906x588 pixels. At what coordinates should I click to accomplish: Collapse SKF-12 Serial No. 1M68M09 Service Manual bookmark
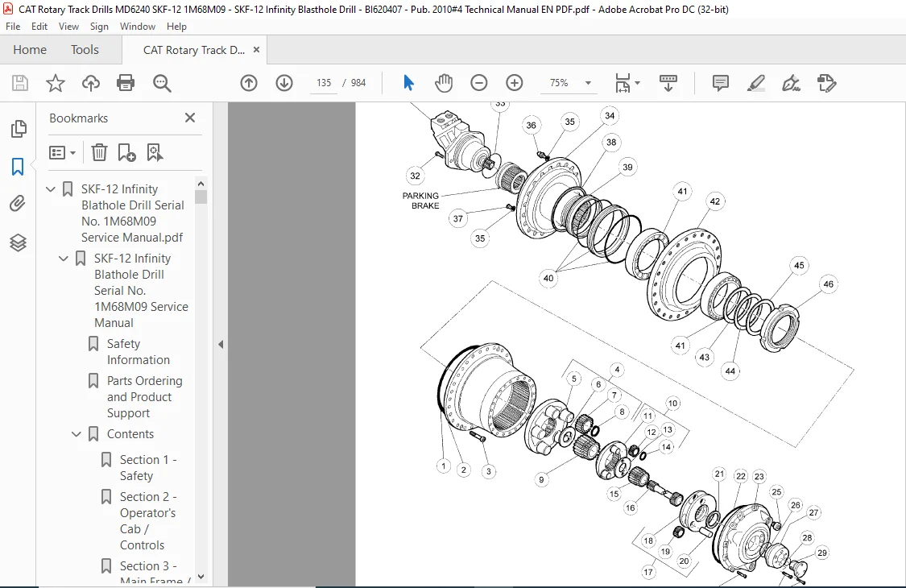coord(64,259)
